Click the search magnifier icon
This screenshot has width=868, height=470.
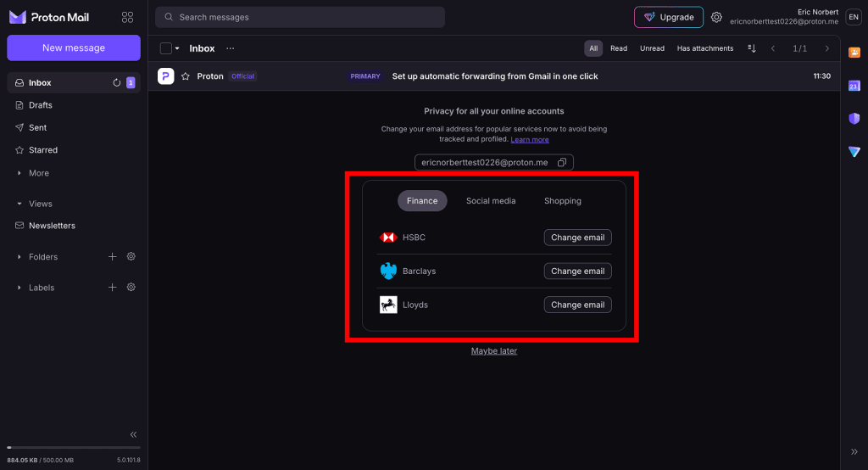(x=169, y=17)
